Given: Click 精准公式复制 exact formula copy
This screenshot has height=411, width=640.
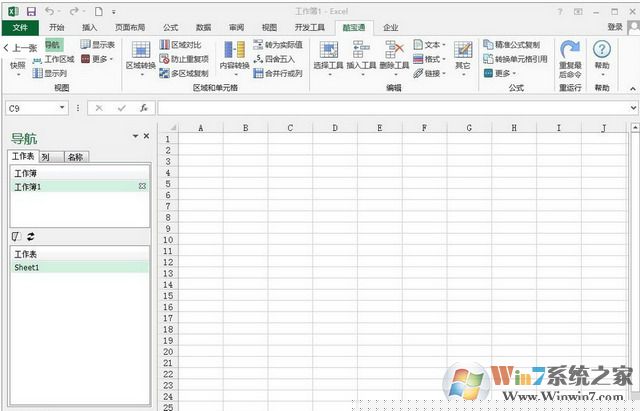Looking at the screenshot, I should 511,44.
